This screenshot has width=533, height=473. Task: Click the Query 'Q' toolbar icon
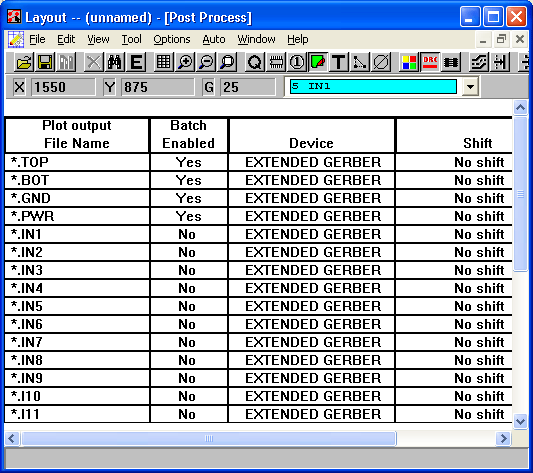tap(255, 62)
